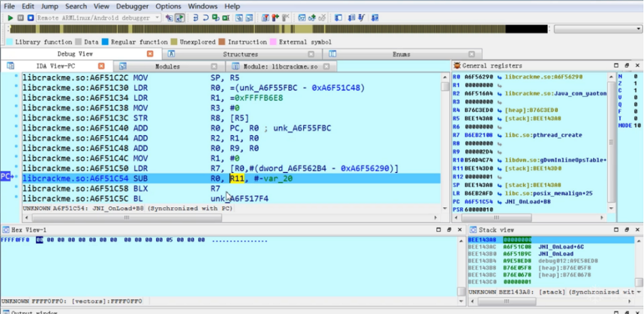Screen dimensions: 644x314
Task: Click the IDA View-PC tab icon
Action: point(11,66)
